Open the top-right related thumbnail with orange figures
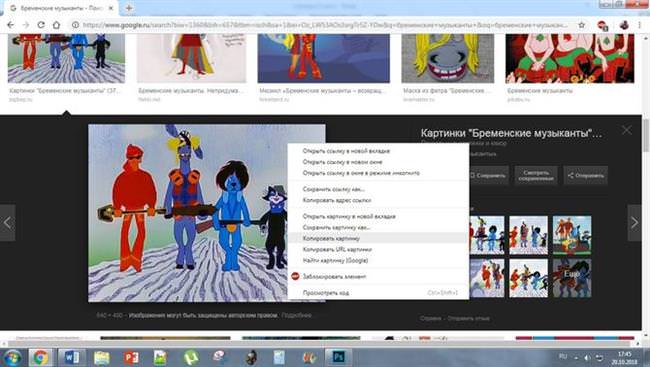Image resolution: width=650 pixels, height=367 pixels. (x=572, y=235)
